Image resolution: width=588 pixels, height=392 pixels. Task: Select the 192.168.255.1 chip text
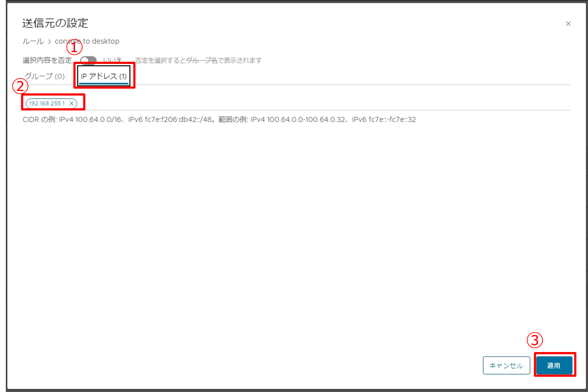[x=46, y=104]
